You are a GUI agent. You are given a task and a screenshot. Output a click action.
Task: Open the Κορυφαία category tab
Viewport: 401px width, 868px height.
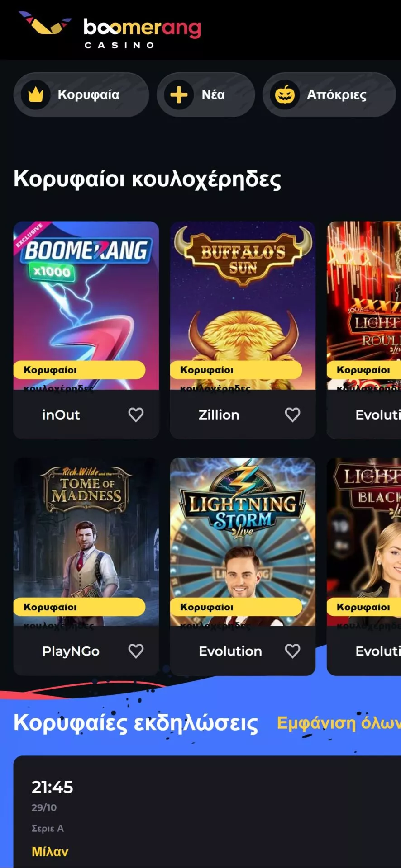point(81,95)
